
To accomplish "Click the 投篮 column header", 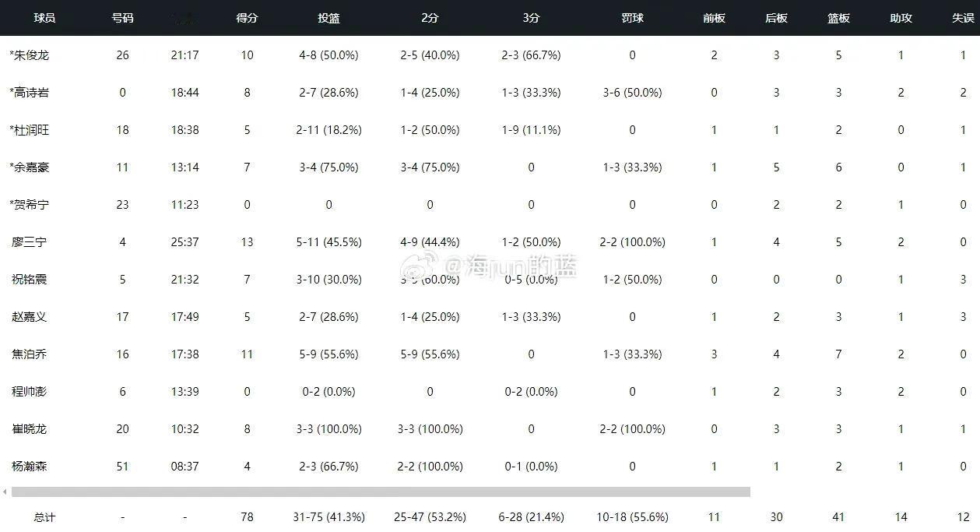I will click(x=328, y=18).
